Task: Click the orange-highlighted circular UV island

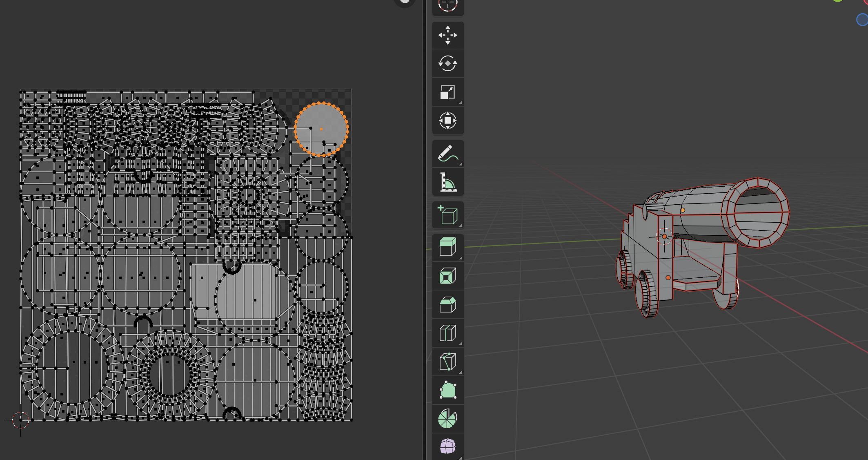Action: (x=321, y=129)
